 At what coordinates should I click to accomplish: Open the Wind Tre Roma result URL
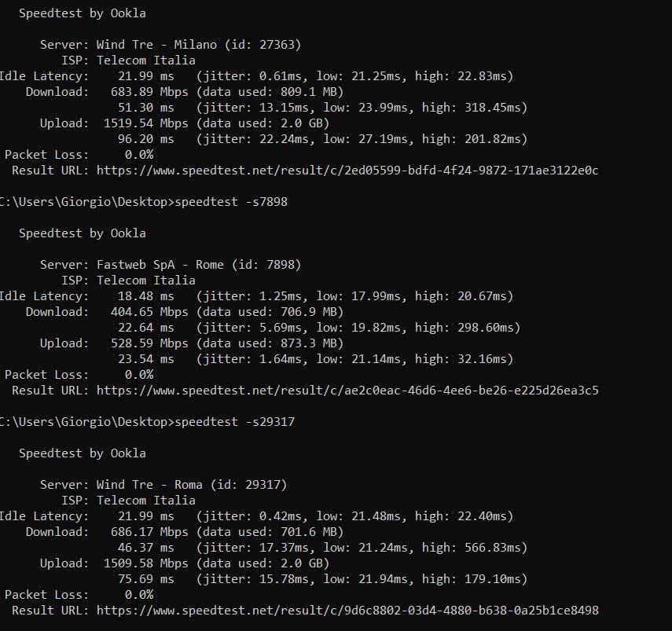coord(347,611)
